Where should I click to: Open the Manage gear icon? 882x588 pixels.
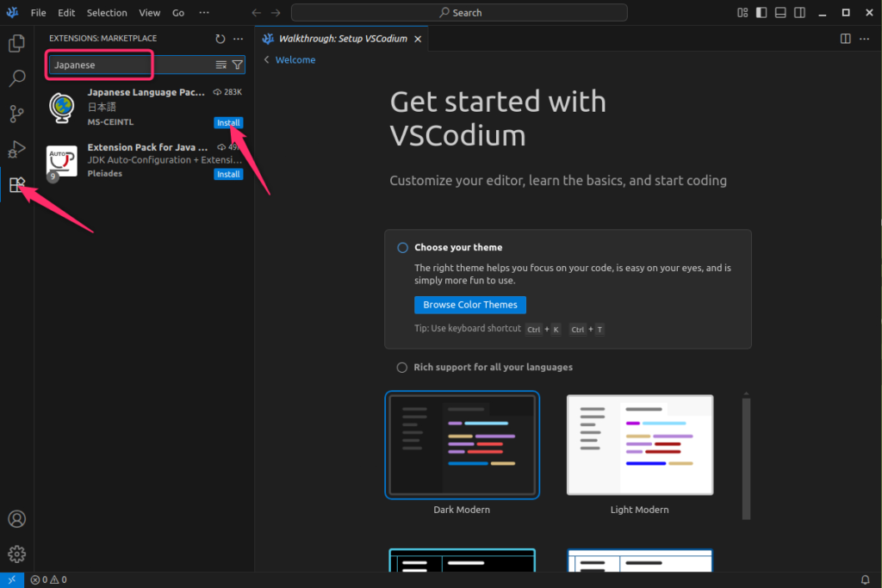click(x=16, y=554)
